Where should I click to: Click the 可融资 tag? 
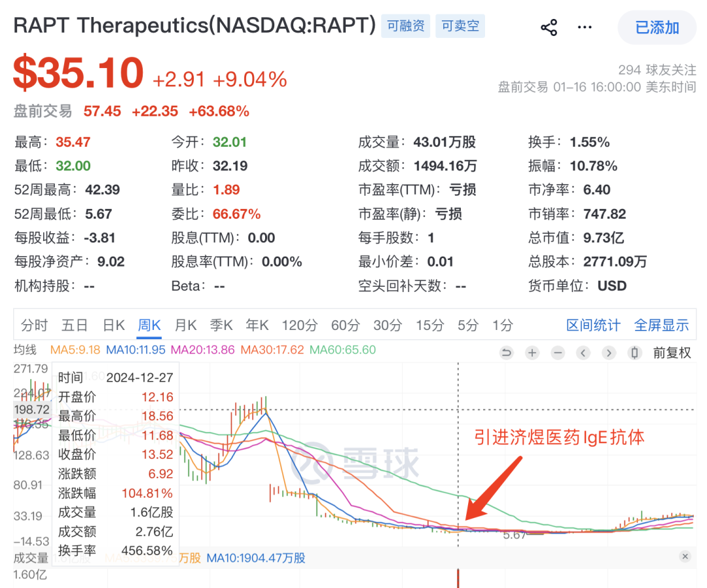(x=405, y=26)
